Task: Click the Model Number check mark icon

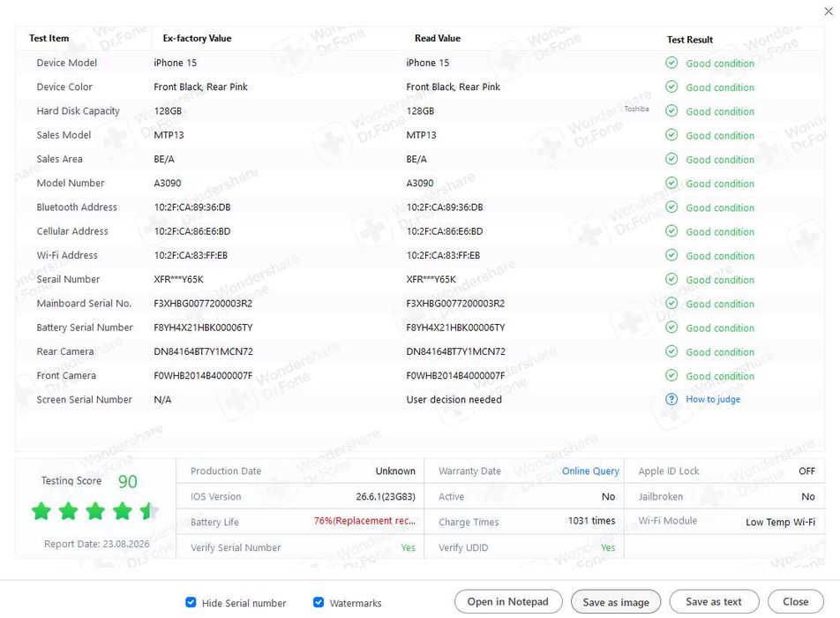Action: 671,184
